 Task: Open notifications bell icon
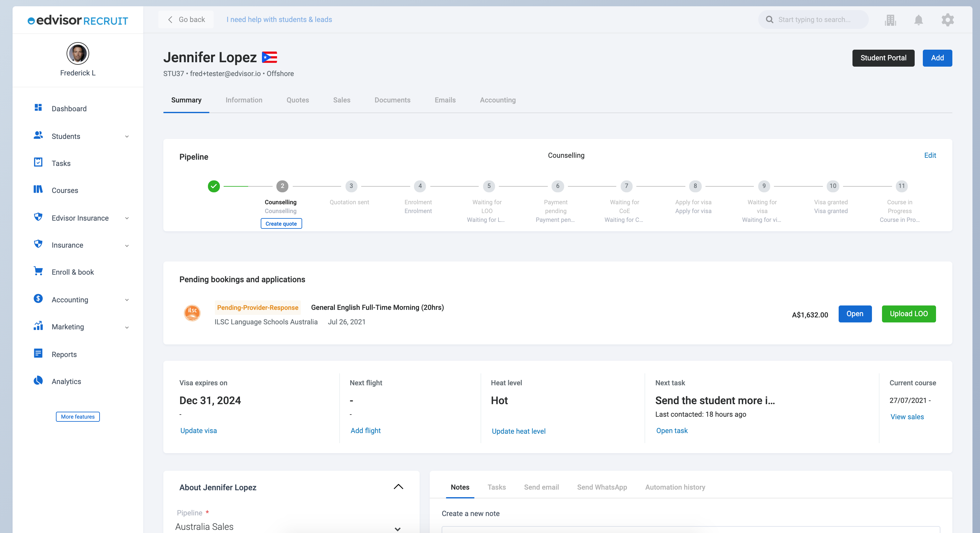tap(918, 19)
